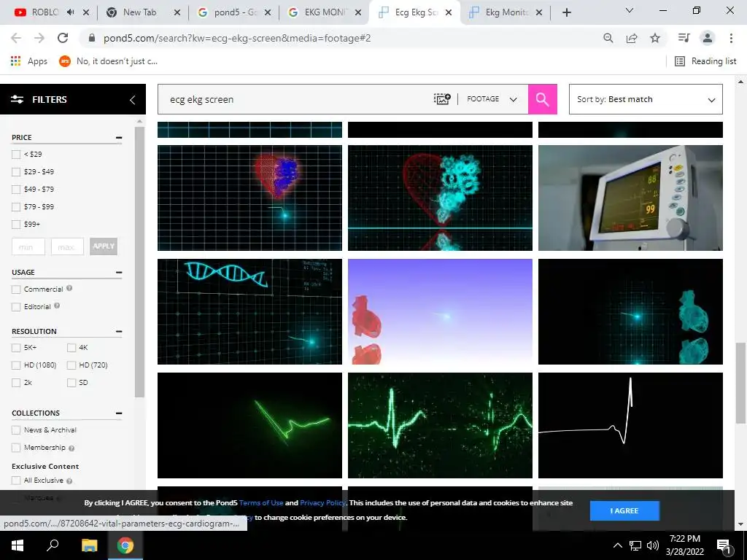
Task: Enable the Commercial usage checkbox
Action: click(16, 289)
